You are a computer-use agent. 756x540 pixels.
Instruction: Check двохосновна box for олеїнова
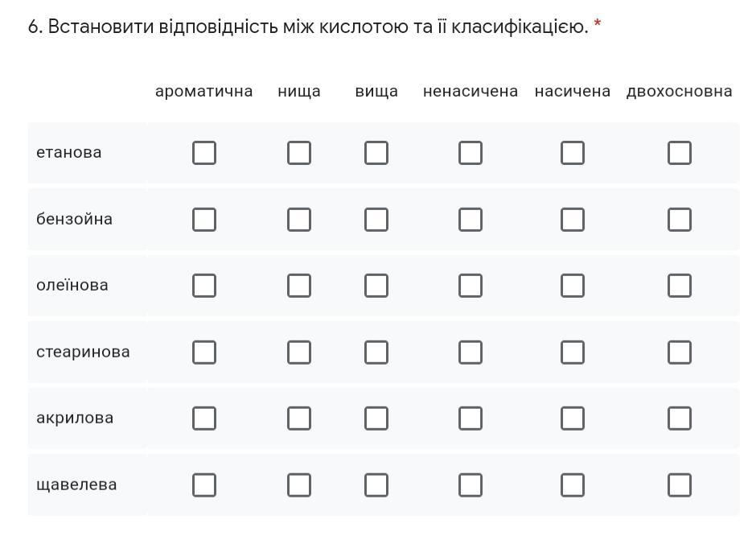coord(680,286)
